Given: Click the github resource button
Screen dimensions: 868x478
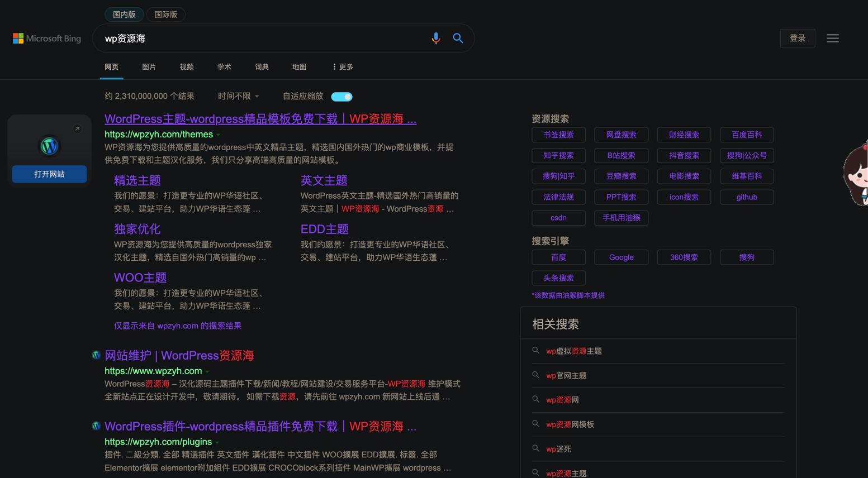Looking at the screenshot, I should pos(747,197).
